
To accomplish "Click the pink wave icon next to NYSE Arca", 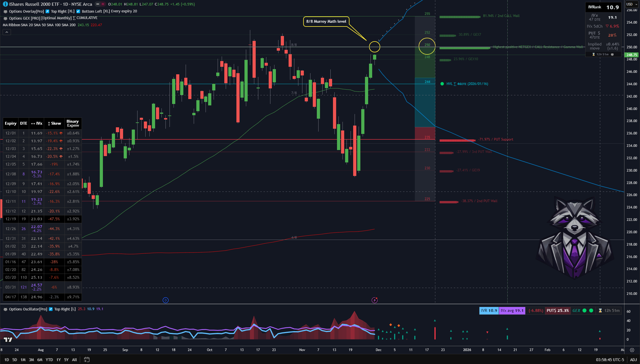I will (103, 4).
